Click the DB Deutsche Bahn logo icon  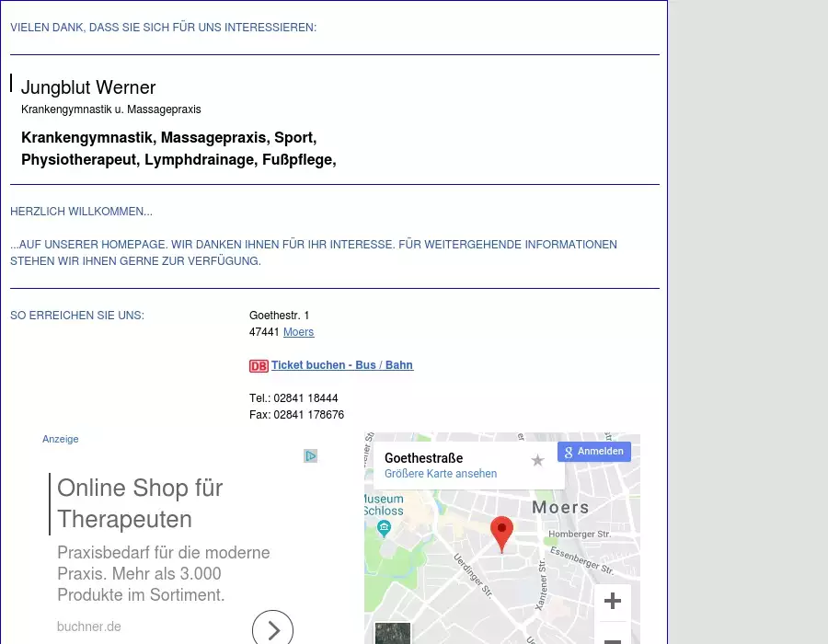click(259, 366)
